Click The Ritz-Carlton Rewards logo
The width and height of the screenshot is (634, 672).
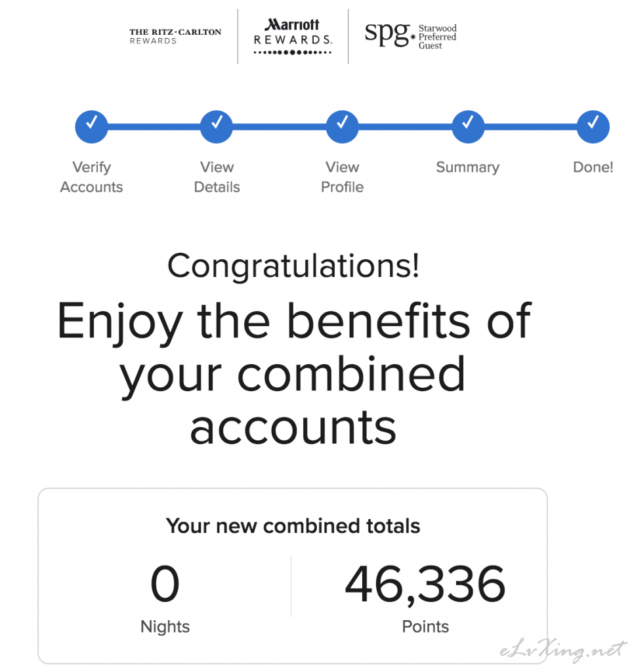pyautogui.click(x=175, y=37)
